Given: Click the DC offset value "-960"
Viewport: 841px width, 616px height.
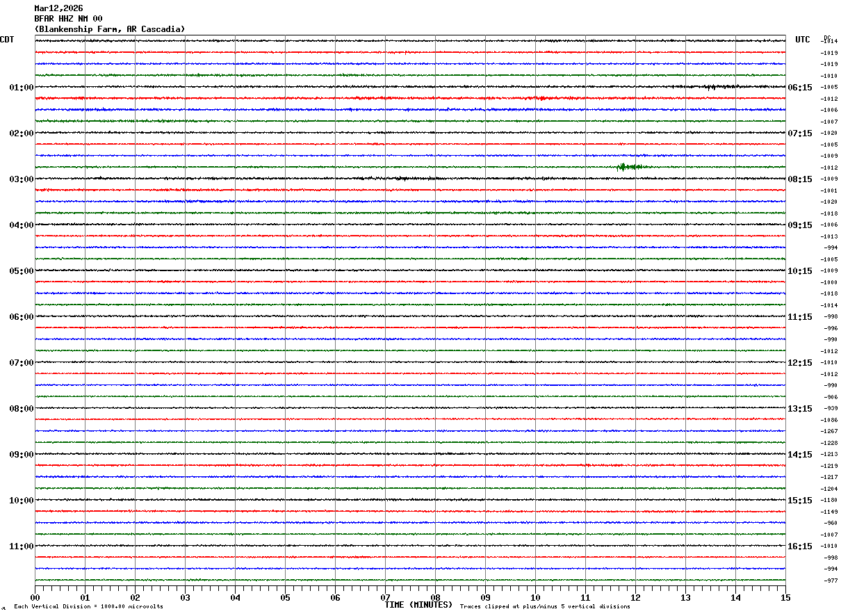Looking at the screenshot, I should point(831,524).
